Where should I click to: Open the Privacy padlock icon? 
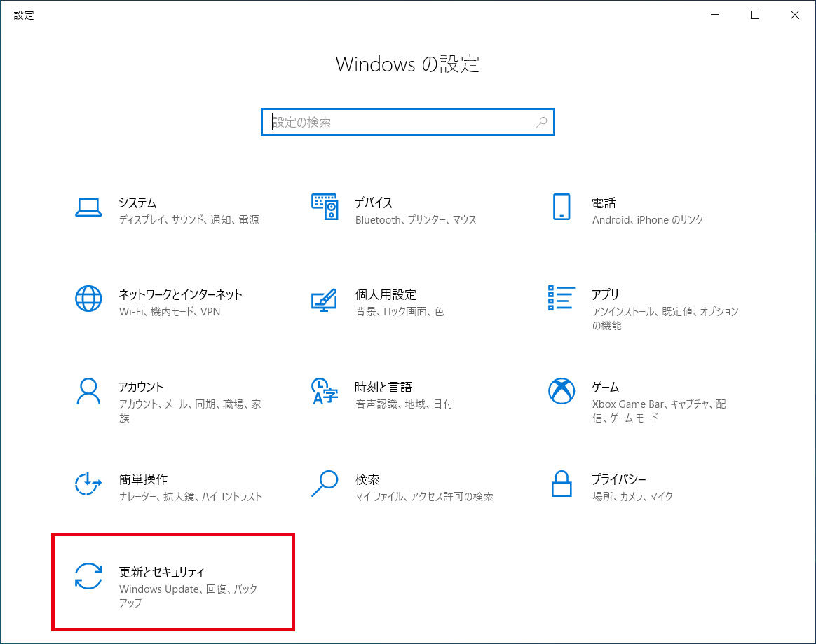(562, 484)
